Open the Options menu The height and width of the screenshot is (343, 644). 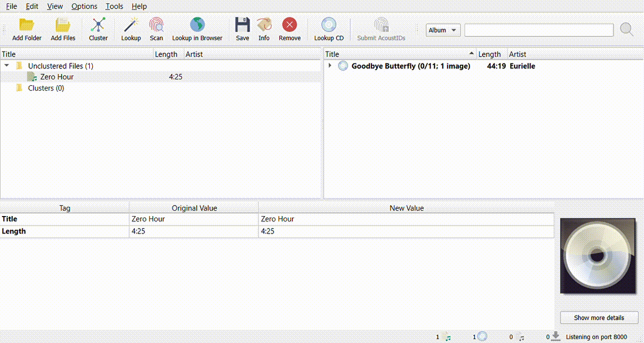click(84, 6)
